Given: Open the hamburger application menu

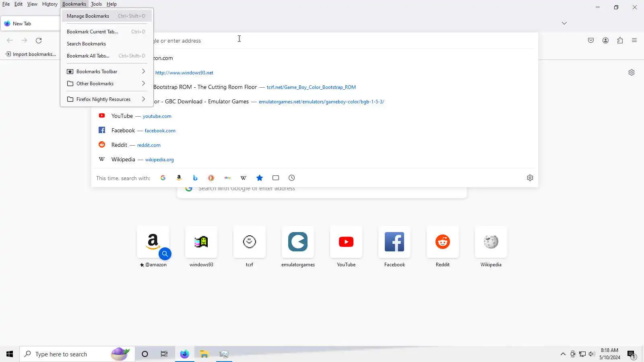Looking at the screenshot, I should [x=634, y=41].
